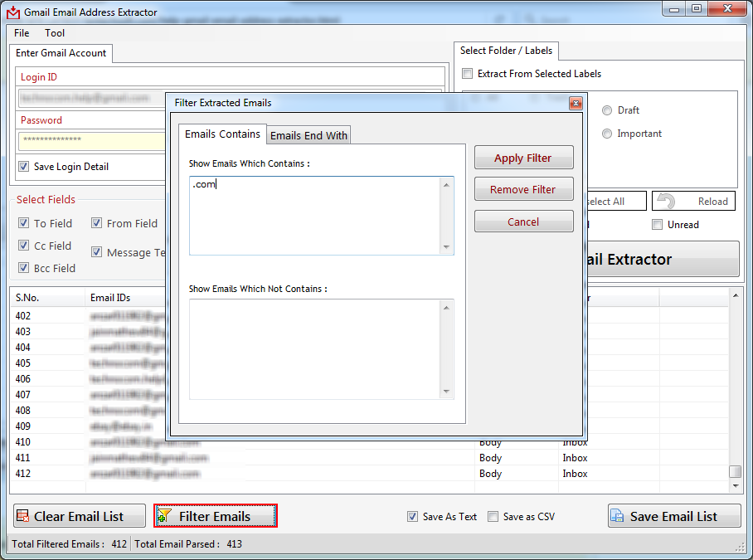Image resolution: width=753 pixels, height=560 pixels.
Task: Click down arrow of Contains box scrollbar
Action: 447,247
